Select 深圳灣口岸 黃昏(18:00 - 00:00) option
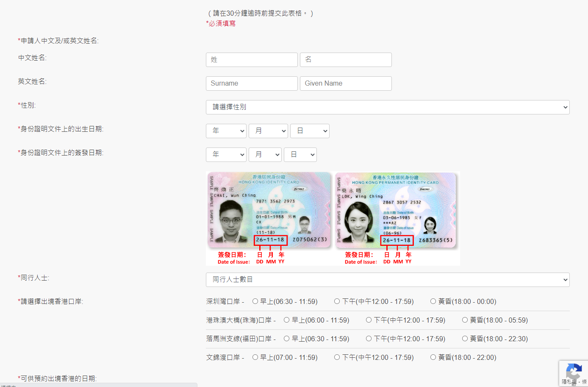 [x=433, y=301]
